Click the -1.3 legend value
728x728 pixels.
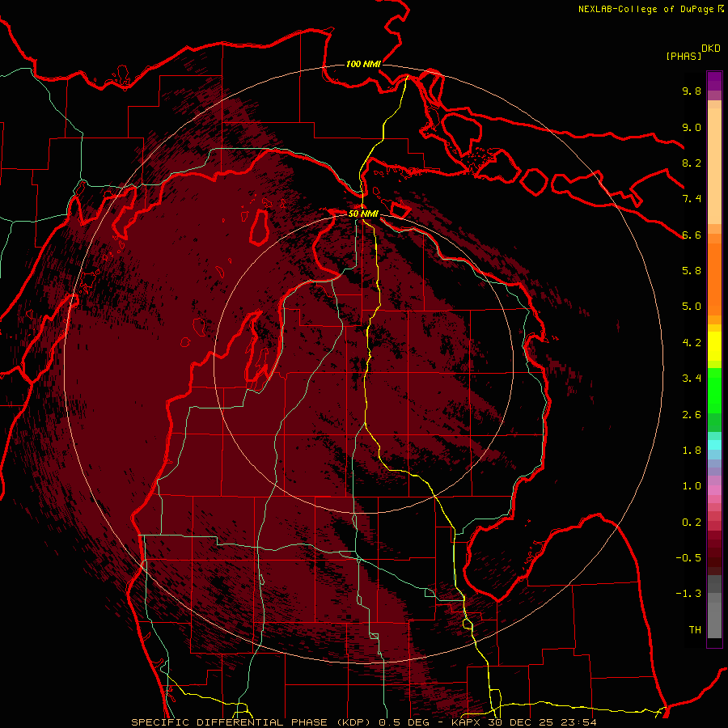[688, 594]
